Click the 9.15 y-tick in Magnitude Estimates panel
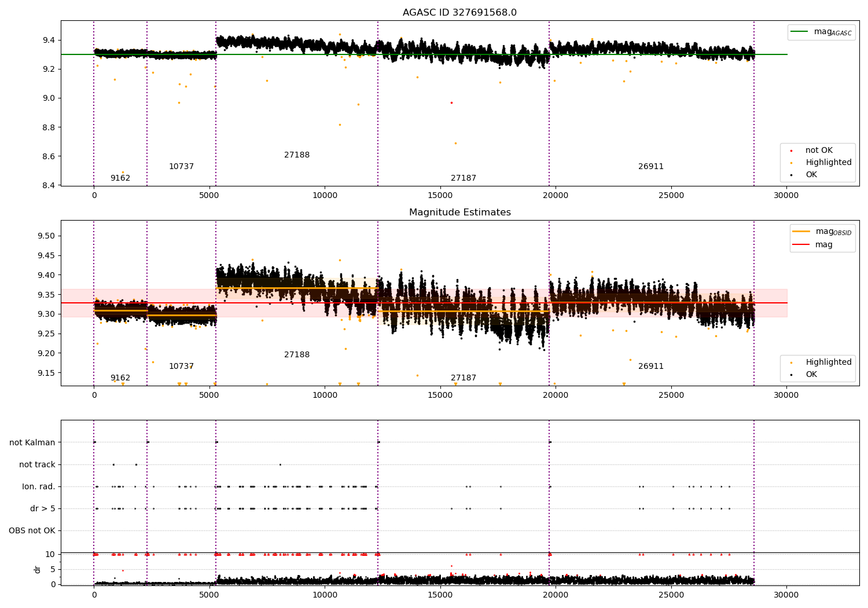Image resolution: width=868 pixels, height=608 pixels. click(46, 373)
